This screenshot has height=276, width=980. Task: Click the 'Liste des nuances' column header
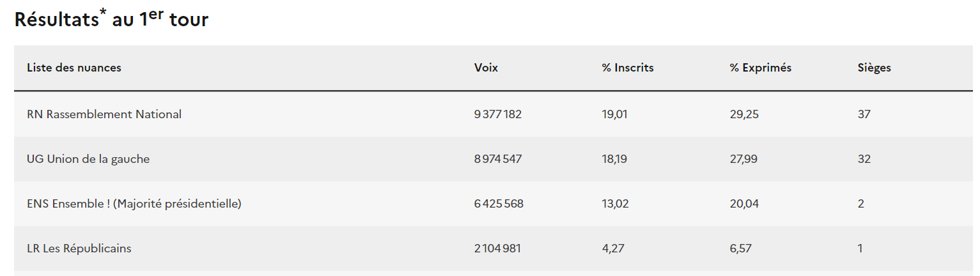[74, 68]
